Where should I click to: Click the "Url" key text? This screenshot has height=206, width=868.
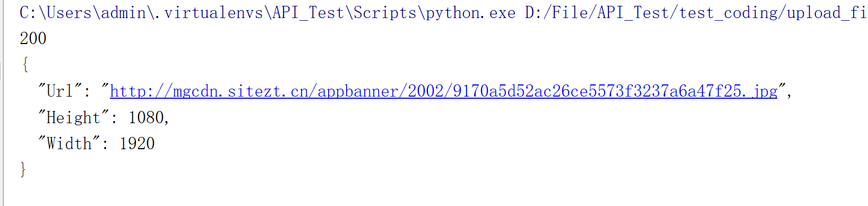[59, 91]
